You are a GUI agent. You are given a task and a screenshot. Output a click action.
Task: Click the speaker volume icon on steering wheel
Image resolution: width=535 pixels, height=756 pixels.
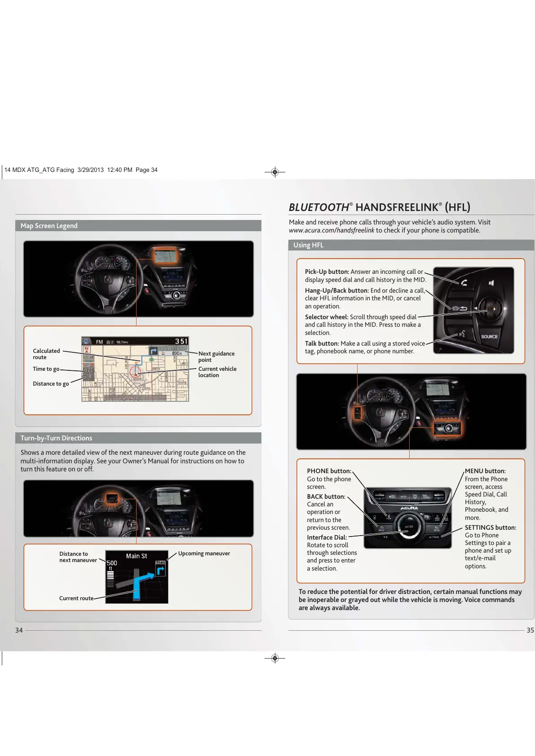click(x=491, y=283)
